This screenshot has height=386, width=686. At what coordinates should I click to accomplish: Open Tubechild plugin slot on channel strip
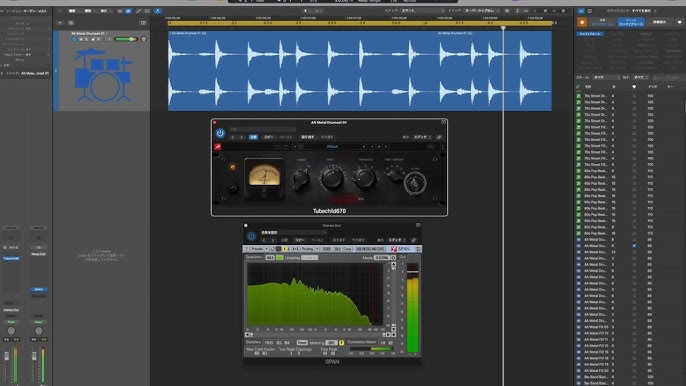11,259
